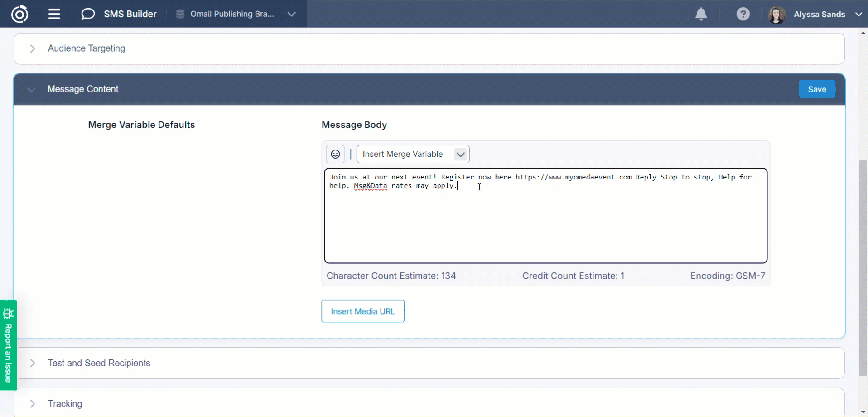Click inside the message body text area
This screenshot has height=417, width=868.
[545, 222]
